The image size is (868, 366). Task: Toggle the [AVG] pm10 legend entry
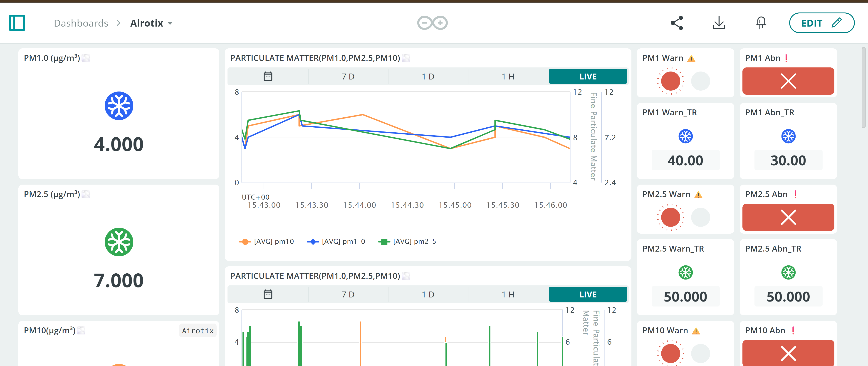[x=267, y=242]
